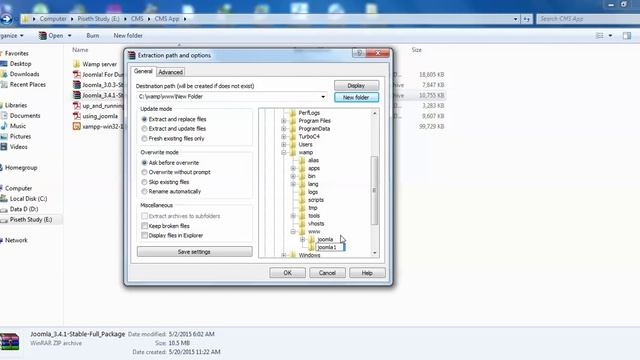Select the Joomla! For Dummies PDF icon
This screenshot has width=640, height=360.
point(76,74)
